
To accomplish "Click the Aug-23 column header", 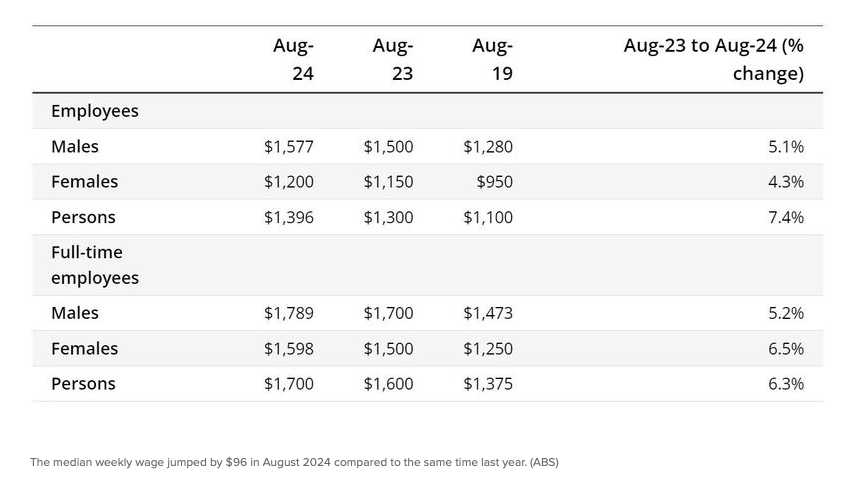I will (x=392, y=59).
